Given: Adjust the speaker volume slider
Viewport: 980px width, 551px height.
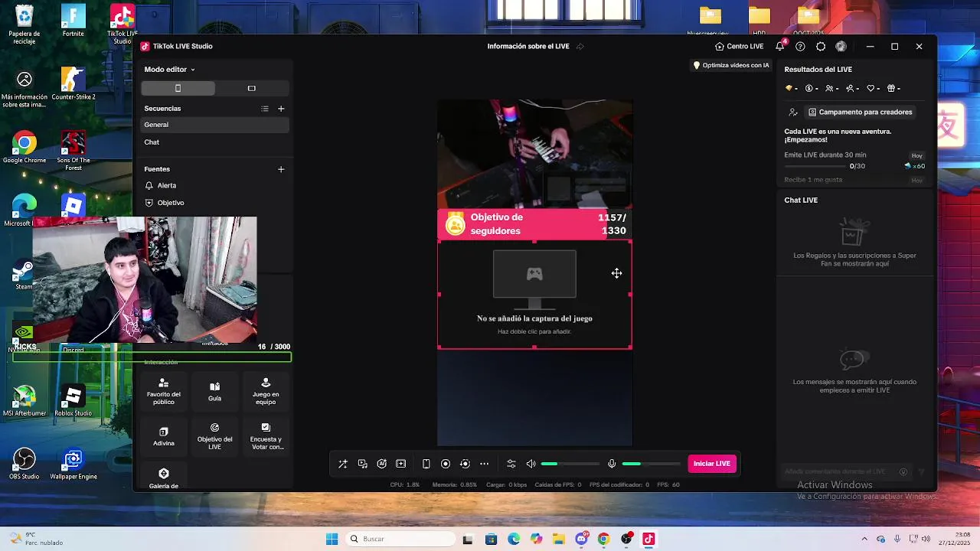Looking at the screenshot, I should [570, 464].
